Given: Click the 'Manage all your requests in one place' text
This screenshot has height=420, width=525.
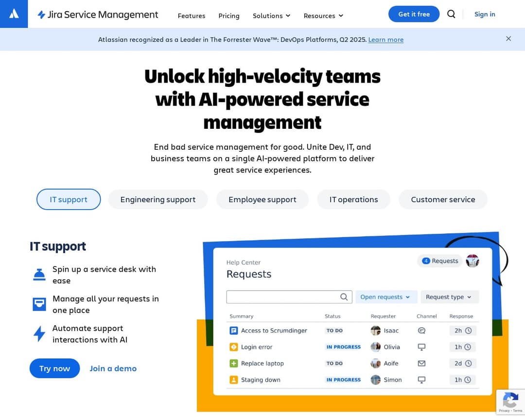Looking at the screenshot, I should [105, 304].
